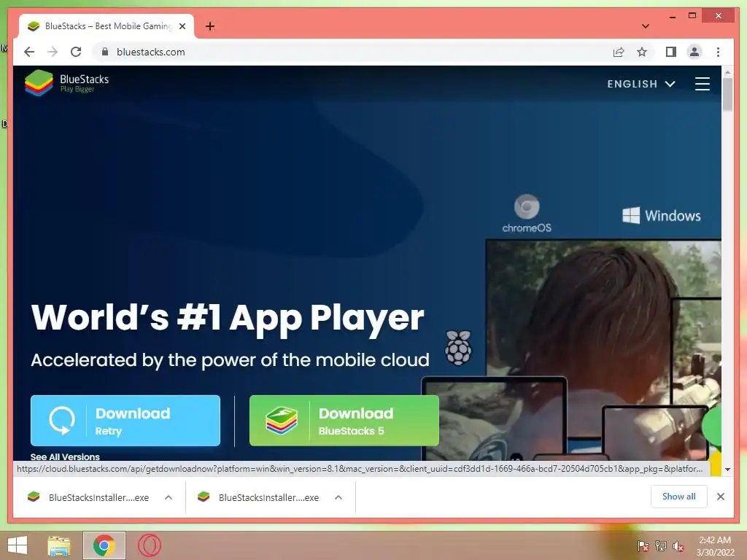This screenshot has width=747, height=560.
Task: Click the browser forward arrow
Action: tap(53, 52)
